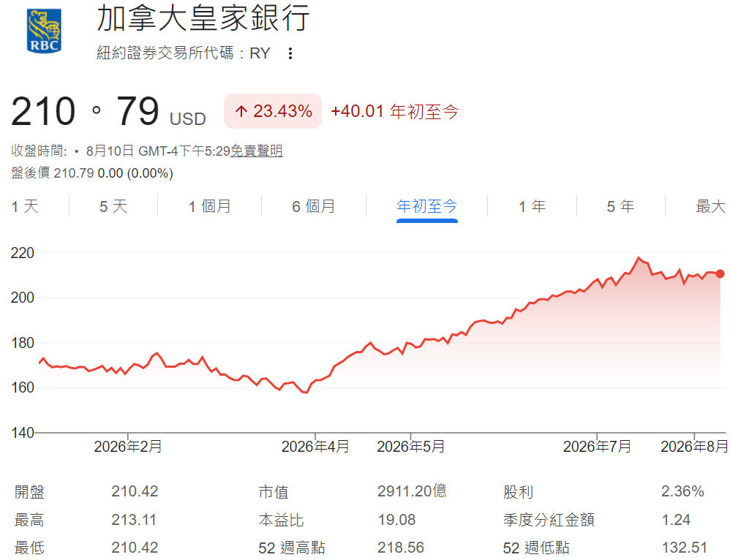Screen dimensions: 730x560
Task: Click the quarterly dividend value 1.24
Action: (x=676, y=520)
